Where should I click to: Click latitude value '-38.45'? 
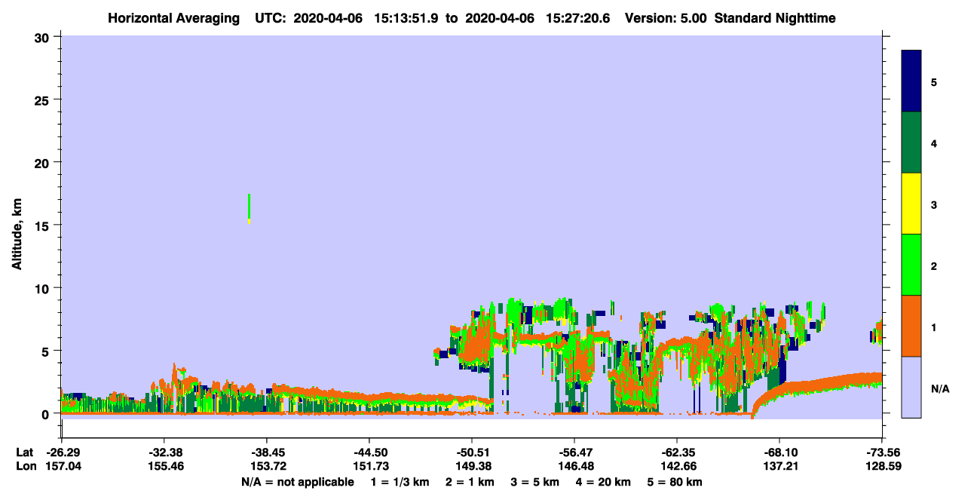tap(267, 452)
